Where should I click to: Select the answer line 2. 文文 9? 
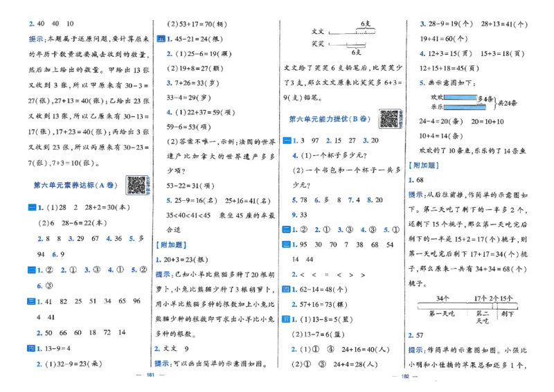pos(172,349)
